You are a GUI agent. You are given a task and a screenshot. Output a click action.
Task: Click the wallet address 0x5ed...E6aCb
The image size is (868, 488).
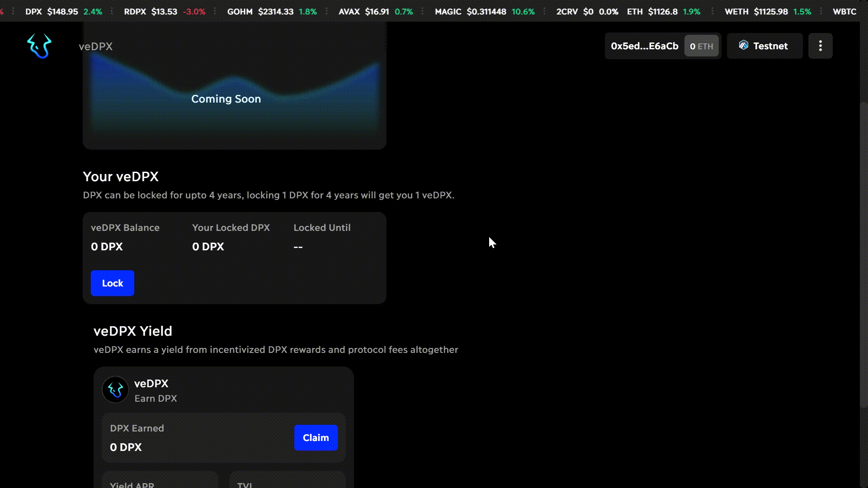click(x=644, y=46)
